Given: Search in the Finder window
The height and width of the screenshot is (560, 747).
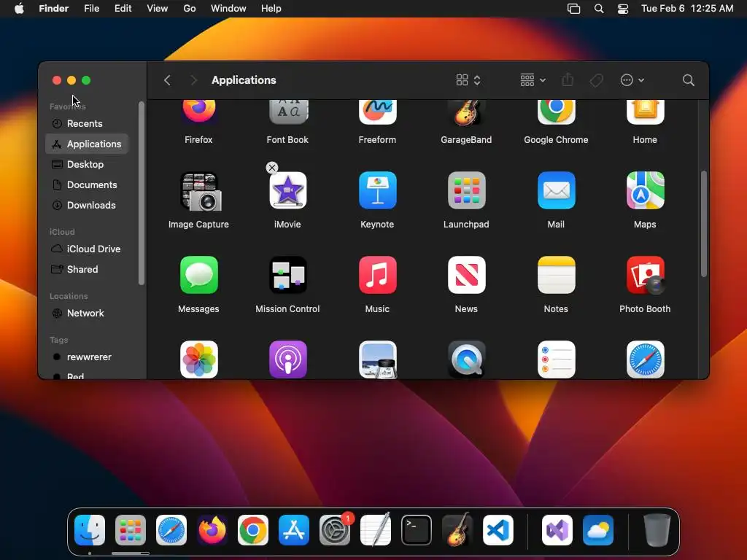Looking at the screenshot, I should tap(689, 80).
